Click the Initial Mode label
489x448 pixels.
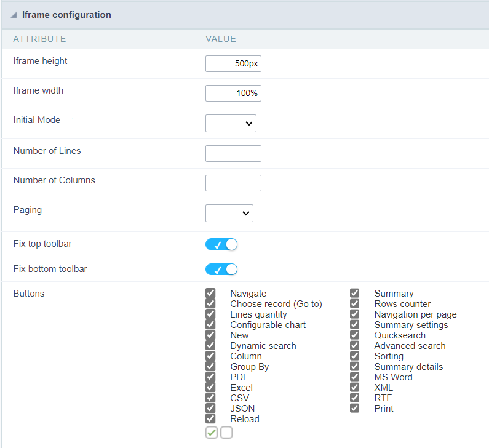click(x=37, y=120)
